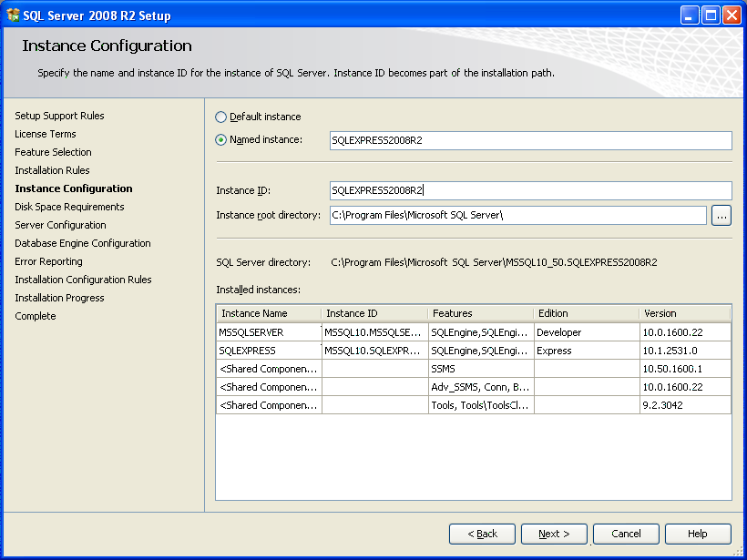Cancel the SQL Server setup
Image resolution: width=747 pixels, height=560 pixels.
click(x=626, y=534)
